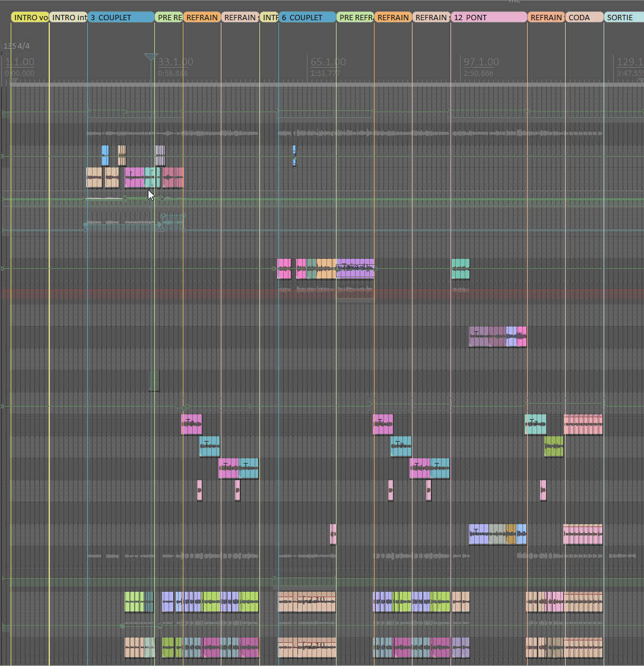Click ruler position 1.1.00
This screenshot has width=644, height=666.
[20, 62]
